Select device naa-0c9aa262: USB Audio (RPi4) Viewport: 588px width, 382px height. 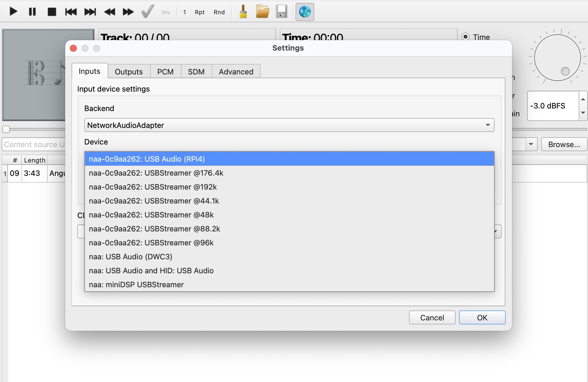coord(289,159)
